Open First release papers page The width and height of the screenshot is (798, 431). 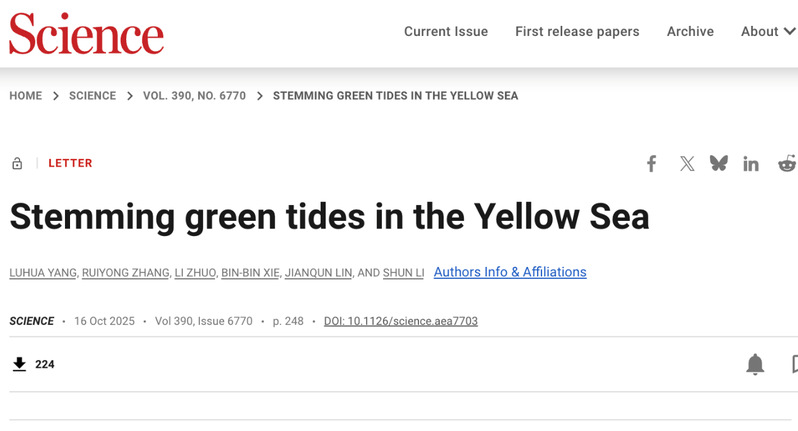[x=577, y=32]
